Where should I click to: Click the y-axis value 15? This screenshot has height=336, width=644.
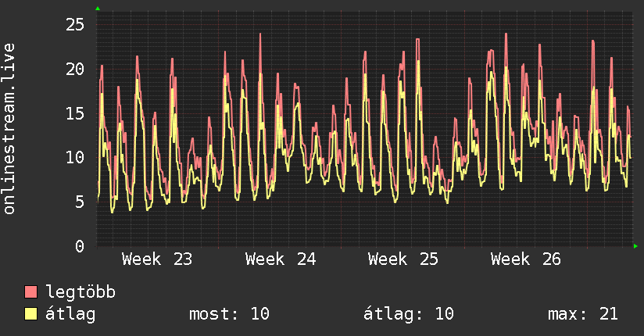point(75,113)
